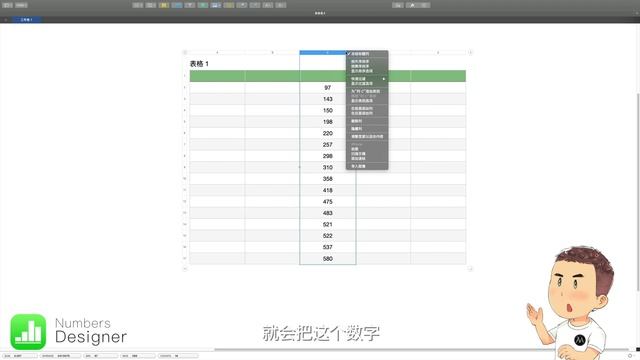
Task: Click the MIN value in the status bar
Action: pos(100,356)
